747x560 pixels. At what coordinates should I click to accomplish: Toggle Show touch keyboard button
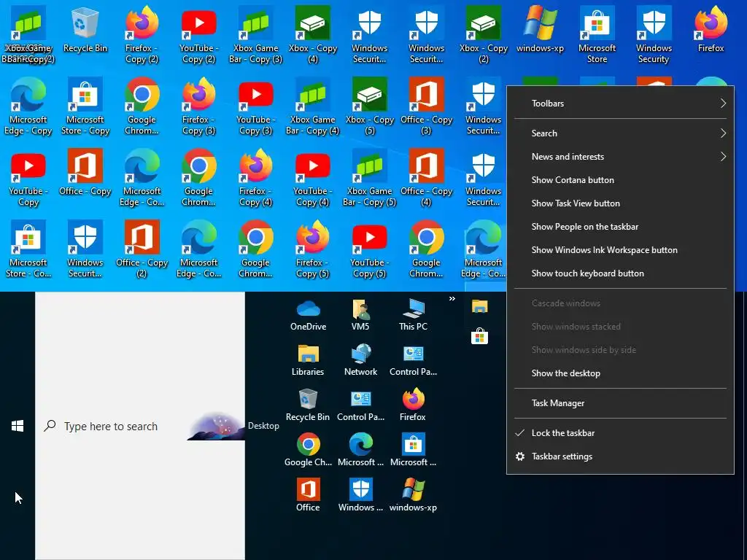coord(620,273)
